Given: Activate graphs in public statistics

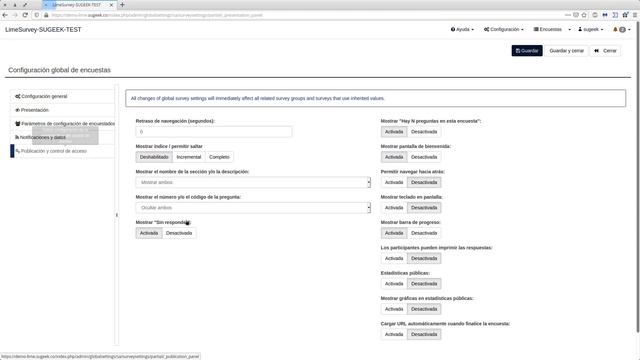Looking at the screenshot, I should (x=394, y=309).
